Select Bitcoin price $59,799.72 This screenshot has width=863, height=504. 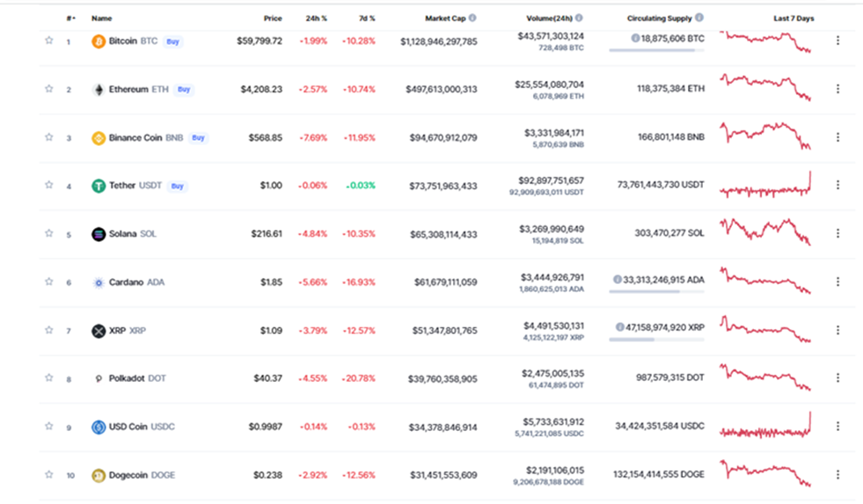[x=260, y=41]
